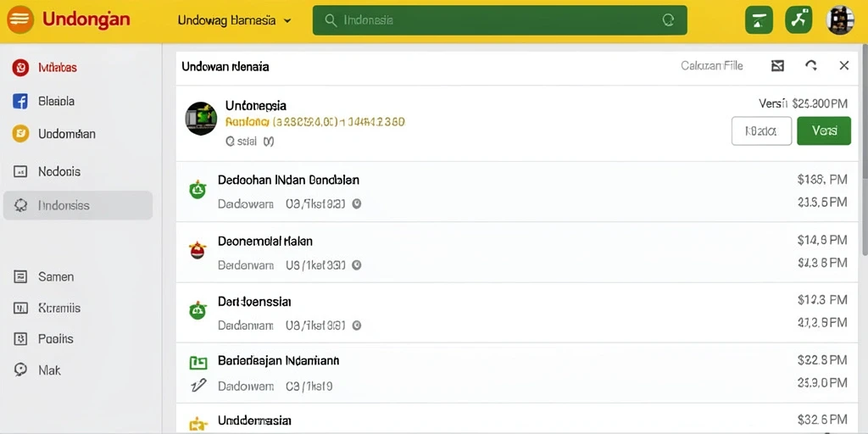Open Samen in the sidebar
Screen dimensions: 868x434
click(56, 277)
